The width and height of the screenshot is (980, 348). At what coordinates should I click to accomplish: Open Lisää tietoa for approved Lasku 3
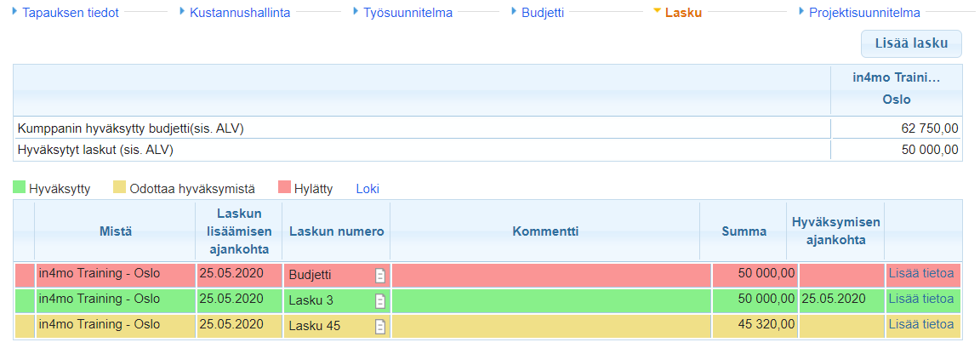920,299
